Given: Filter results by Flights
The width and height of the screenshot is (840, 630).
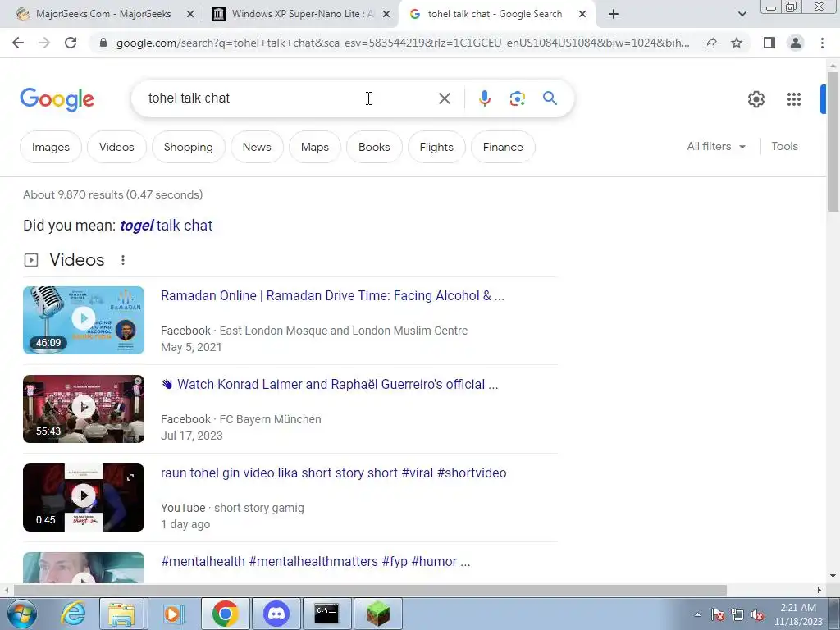Looking at the screenshot, I should (436, 148).
